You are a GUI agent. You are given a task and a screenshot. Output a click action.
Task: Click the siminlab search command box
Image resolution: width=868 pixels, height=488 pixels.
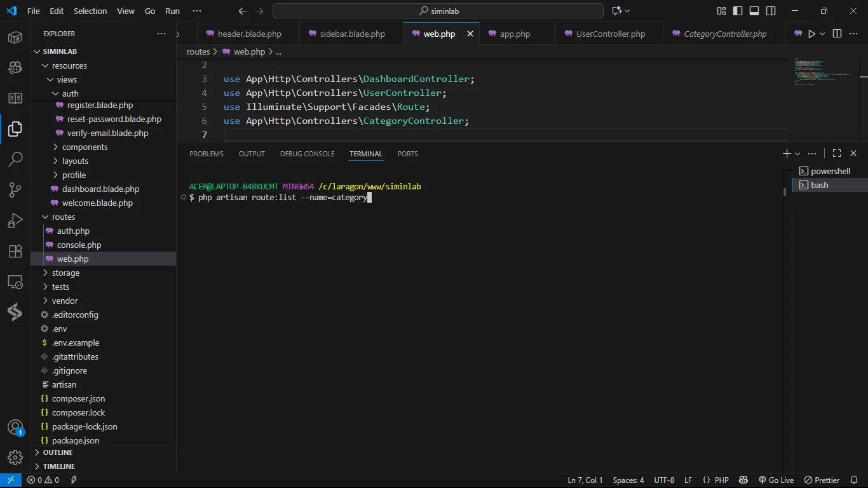[x=438, y=11]
